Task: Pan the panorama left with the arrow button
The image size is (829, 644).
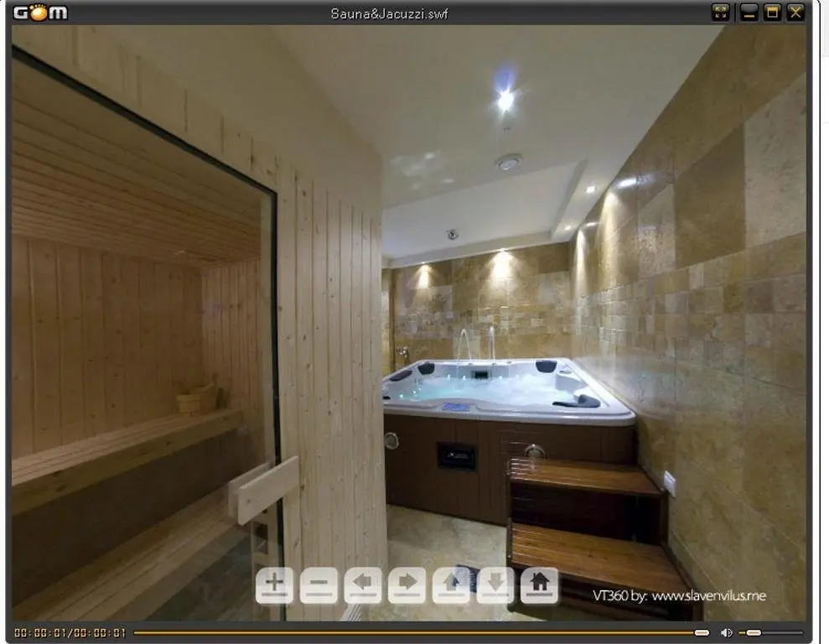Action: pos(363,584)
